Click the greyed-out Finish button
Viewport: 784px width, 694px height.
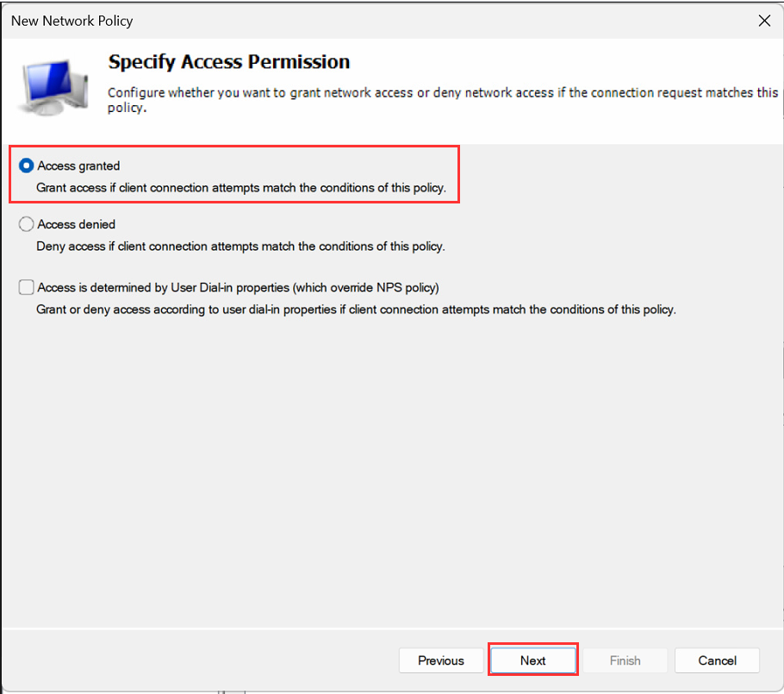[x=625, y=660]
